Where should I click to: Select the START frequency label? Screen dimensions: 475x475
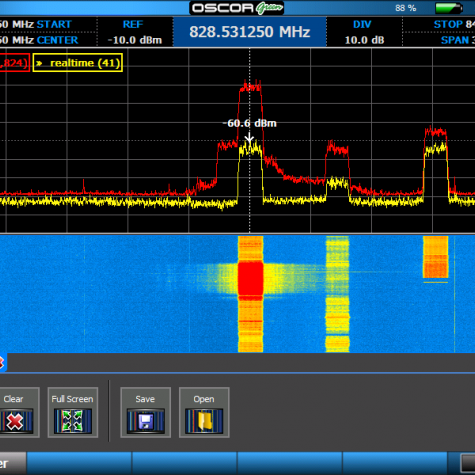[x=54, y=24]
